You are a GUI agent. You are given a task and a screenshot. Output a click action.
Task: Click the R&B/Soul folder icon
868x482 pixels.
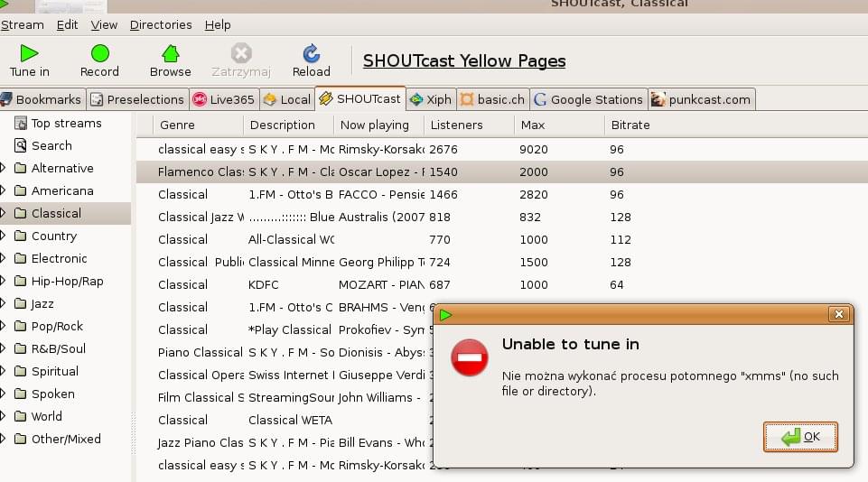click(21, 348)
